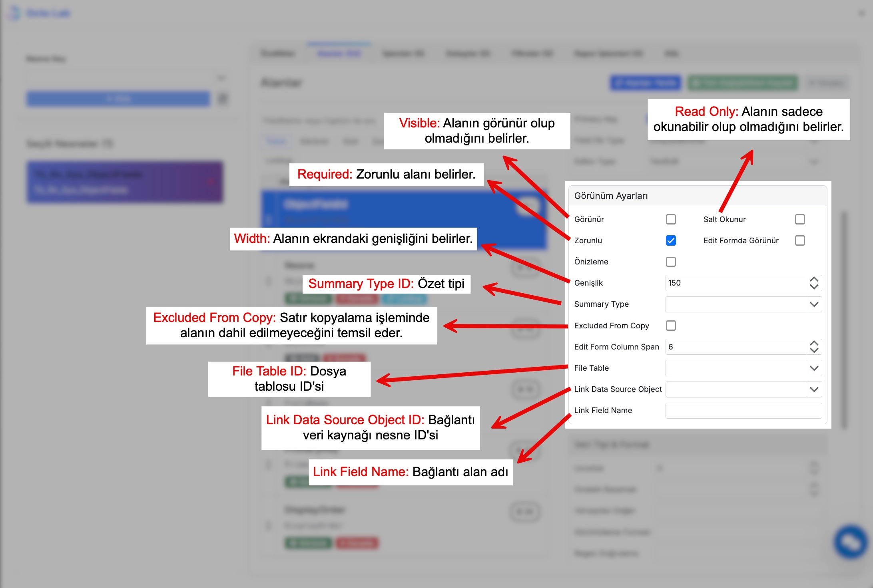Viewport: 873px width, 588px height.
Task: Click the Genişlik decrement down arrow
Action: [814, 287]
